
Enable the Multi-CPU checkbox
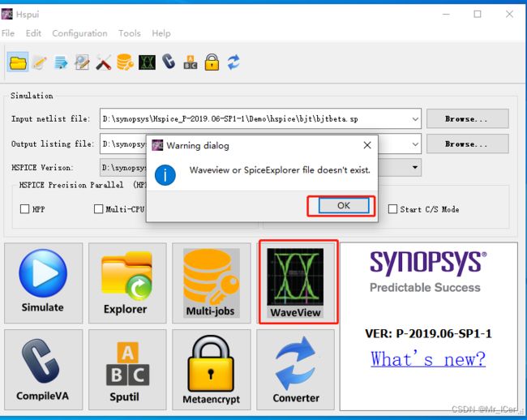point(98,209)
